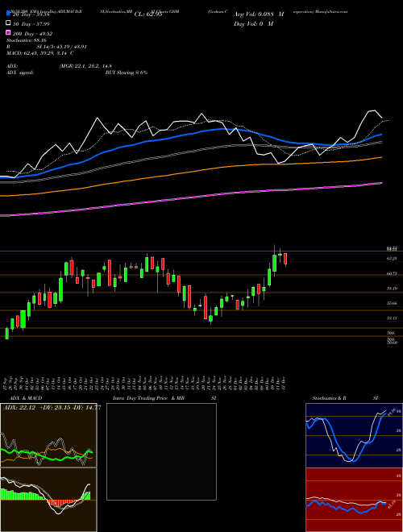403x532 pixels.
Task: Click the ADX indicator line chart
Action: pyautogui.click(x=48, y=435)
